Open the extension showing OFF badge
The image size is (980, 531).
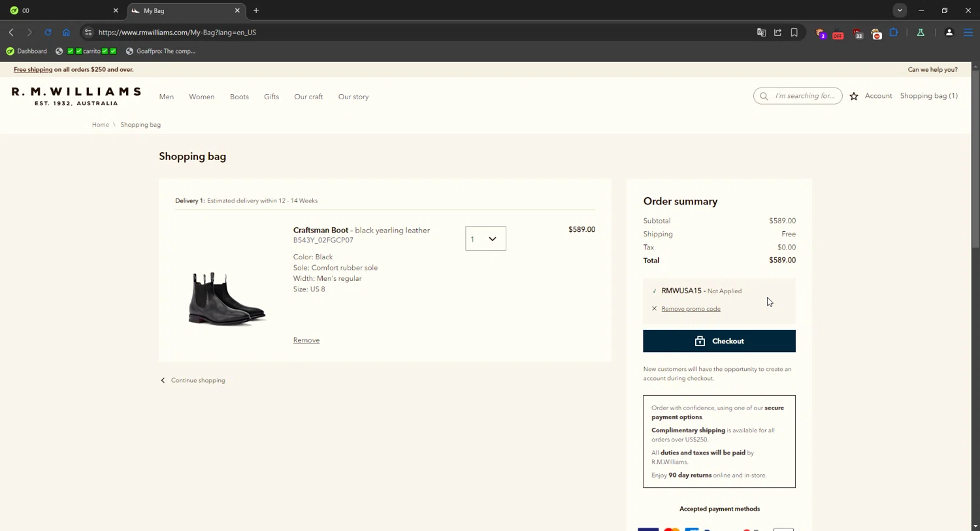click(838, 33)
